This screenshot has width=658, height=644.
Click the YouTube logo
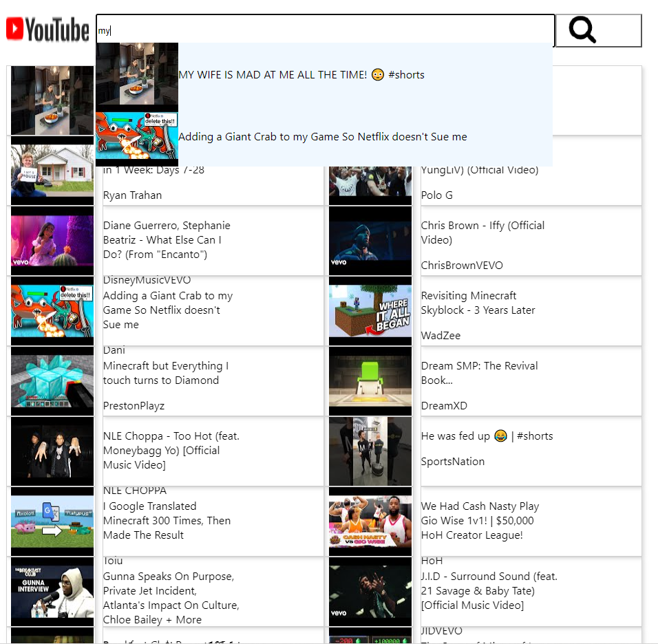47,30
